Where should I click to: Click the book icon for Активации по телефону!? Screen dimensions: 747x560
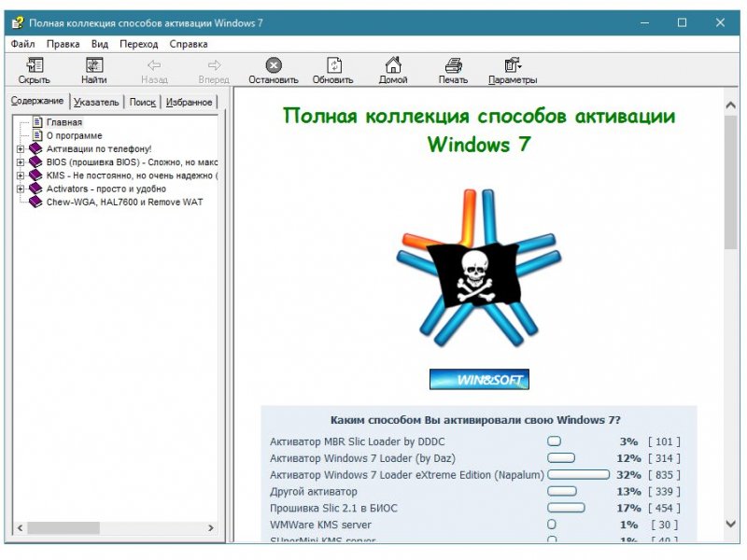[x=35, y=148]
